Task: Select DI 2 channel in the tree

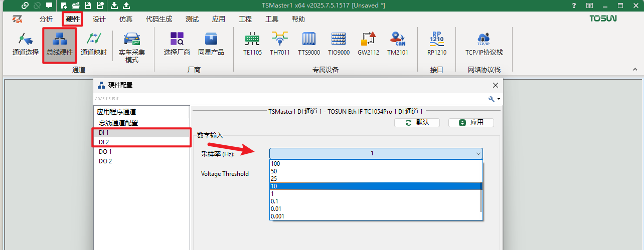Action: point(104,142)
